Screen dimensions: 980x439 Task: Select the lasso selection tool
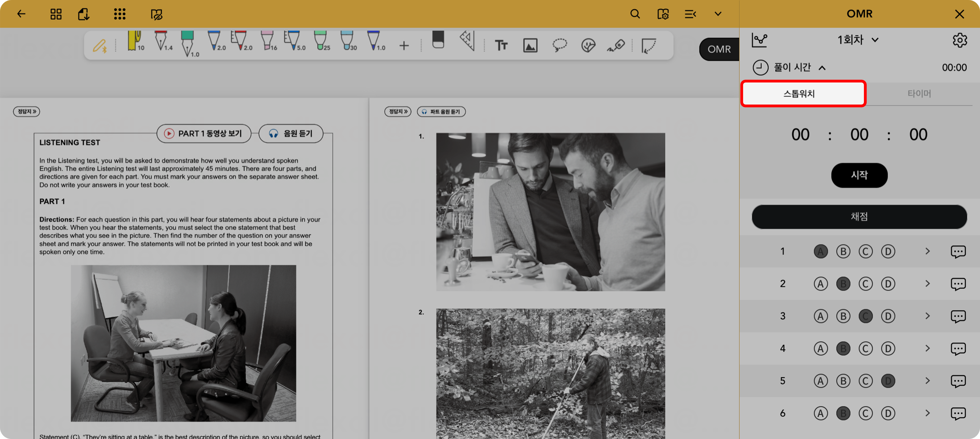coord(560,45)
